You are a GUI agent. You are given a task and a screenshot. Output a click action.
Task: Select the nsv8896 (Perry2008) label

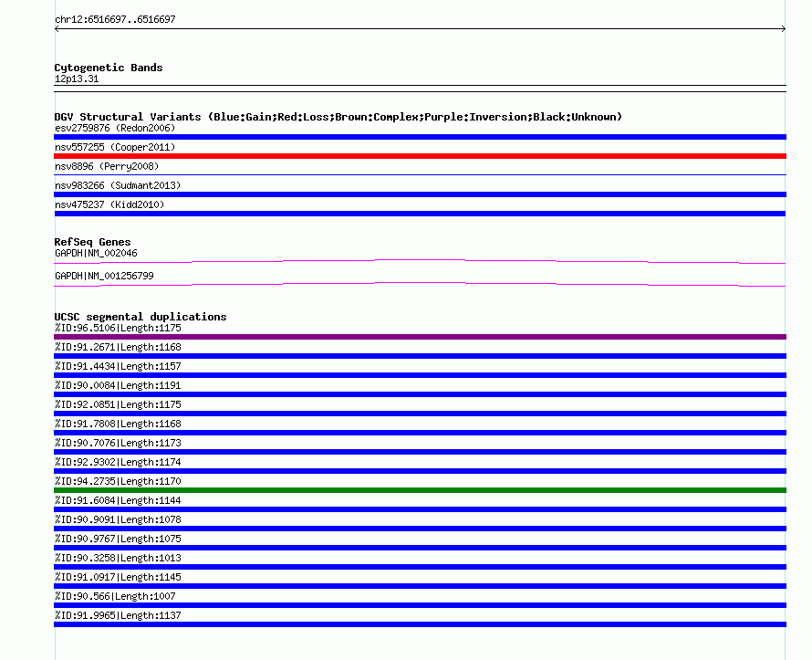click(107, 166)
